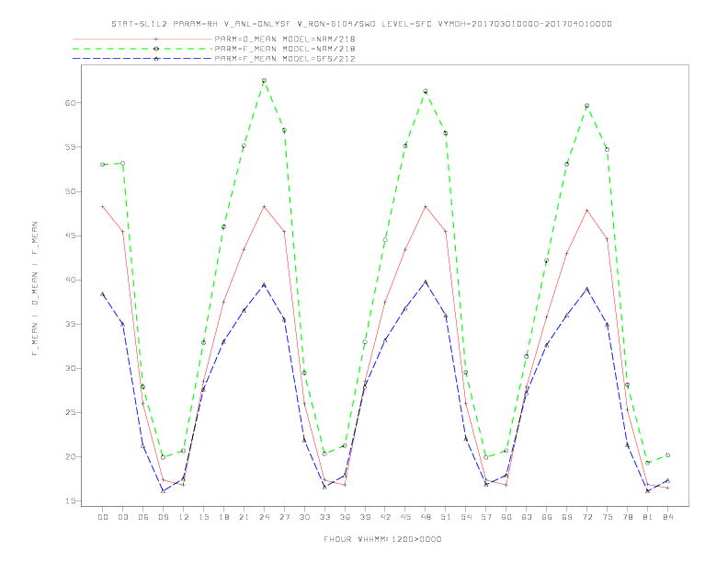Screen dimensions: 728x563
Task: Click x-axis forecast hour label 63
Action: click(x=527, y=517)
